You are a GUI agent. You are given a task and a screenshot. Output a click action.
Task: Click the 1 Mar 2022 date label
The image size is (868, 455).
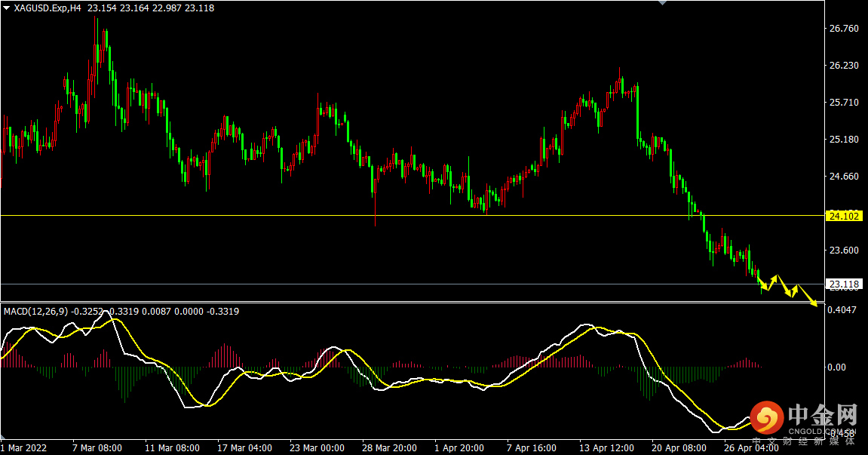click(24, 447)
